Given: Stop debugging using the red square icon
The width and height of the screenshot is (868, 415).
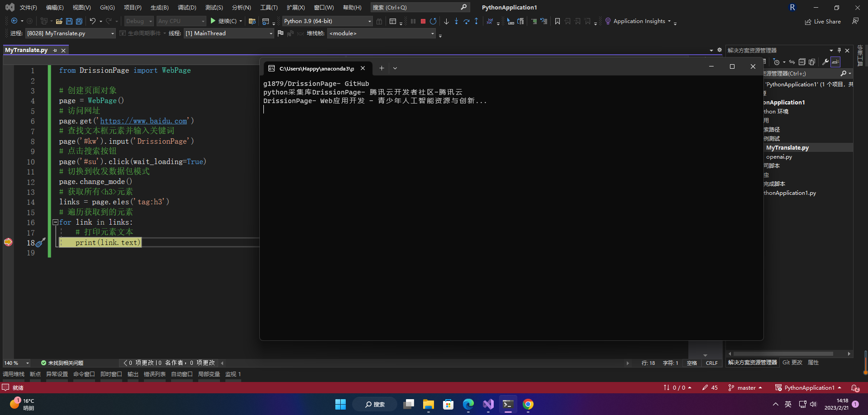Looking at the screenshot, I should [x=423, y=21].
